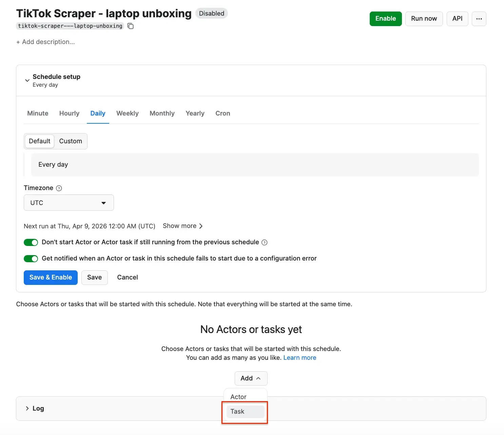The image size is (504, 435).
Task: Collapse the Schedule setup section
Action: (27, 81)
